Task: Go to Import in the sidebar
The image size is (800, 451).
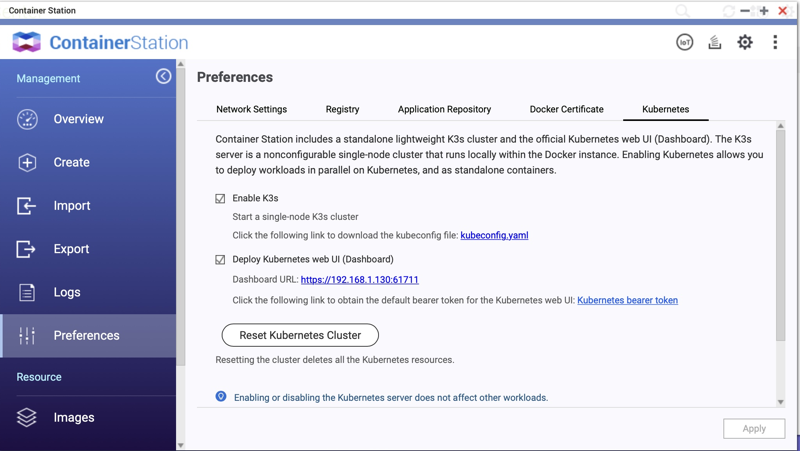Action: [x=88, y=206]
